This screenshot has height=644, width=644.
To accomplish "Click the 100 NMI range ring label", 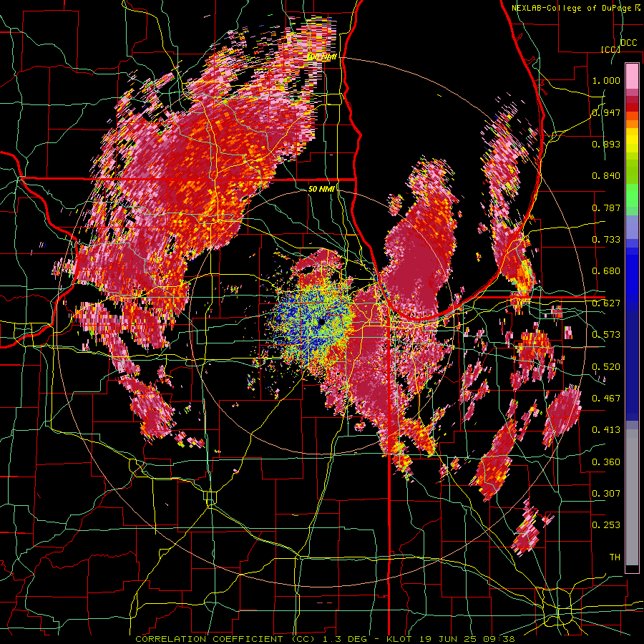I will [x=322, y=57].
